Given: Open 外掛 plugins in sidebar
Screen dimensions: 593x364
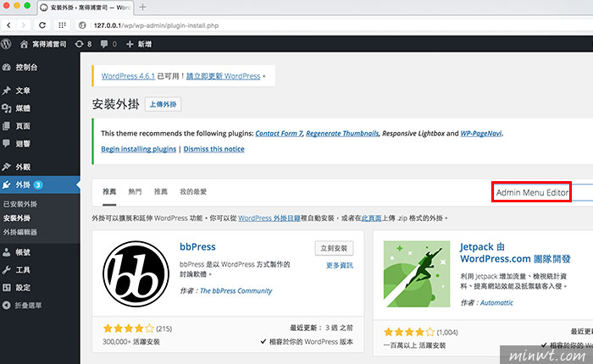Looking at the screenshot, I should [x=40, y=185].
